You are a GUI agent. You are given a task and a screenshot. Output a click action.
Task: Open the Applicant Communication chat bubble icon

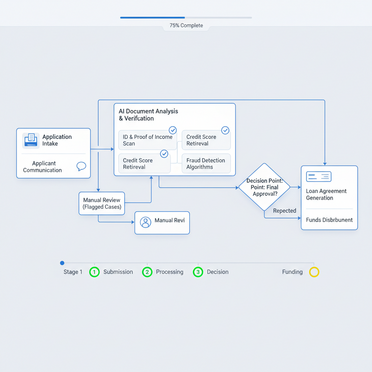[81, 166]
